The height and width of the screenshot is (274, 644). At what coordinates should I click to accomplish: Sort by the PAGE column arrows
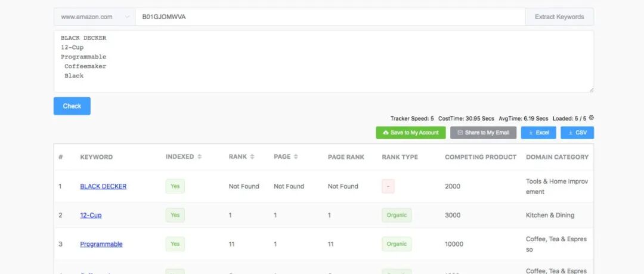click(296, 157)
